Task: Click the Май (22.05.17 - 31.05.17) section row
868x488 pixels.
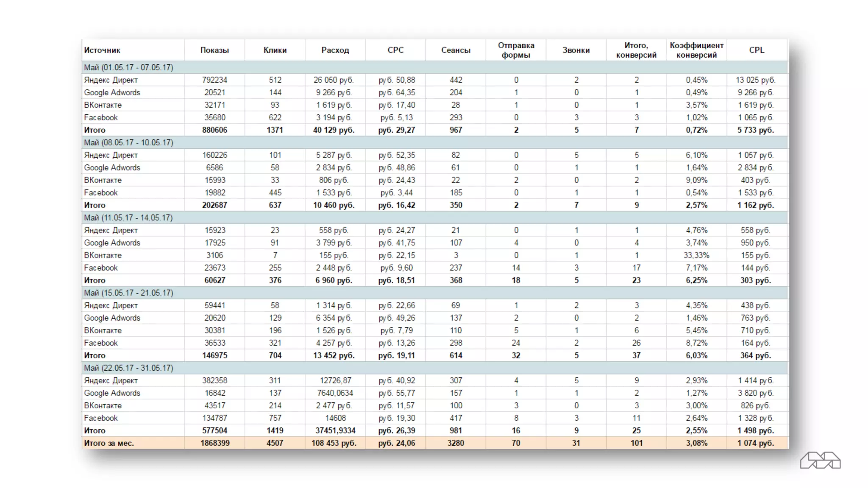Action: [x=128, y=368]
